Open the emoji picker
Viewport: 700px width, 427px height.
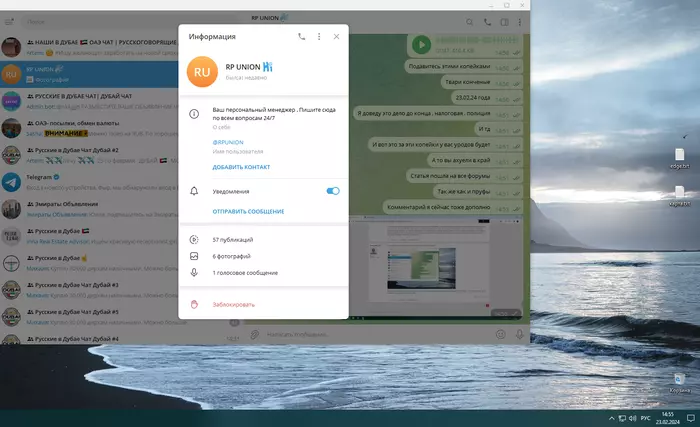pos(501,334)
